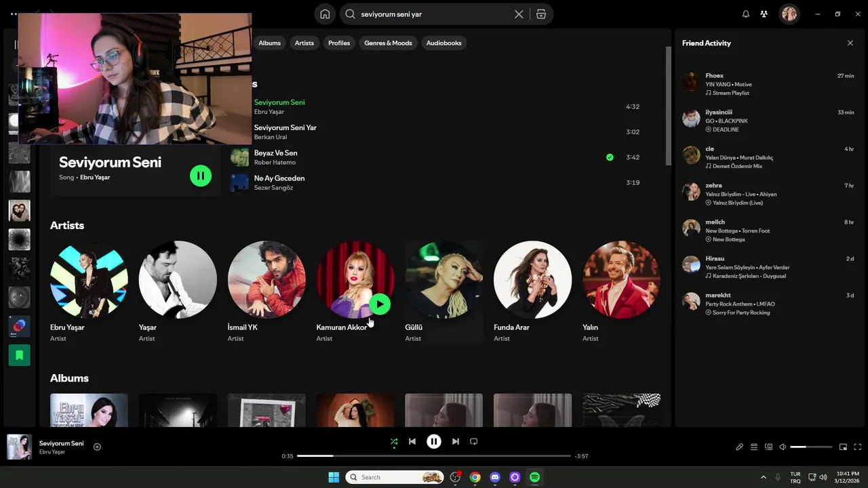This screenshot has height=488, width=868.
Task: Open the Berkan Ural artist link
Action: coord(271,137)
